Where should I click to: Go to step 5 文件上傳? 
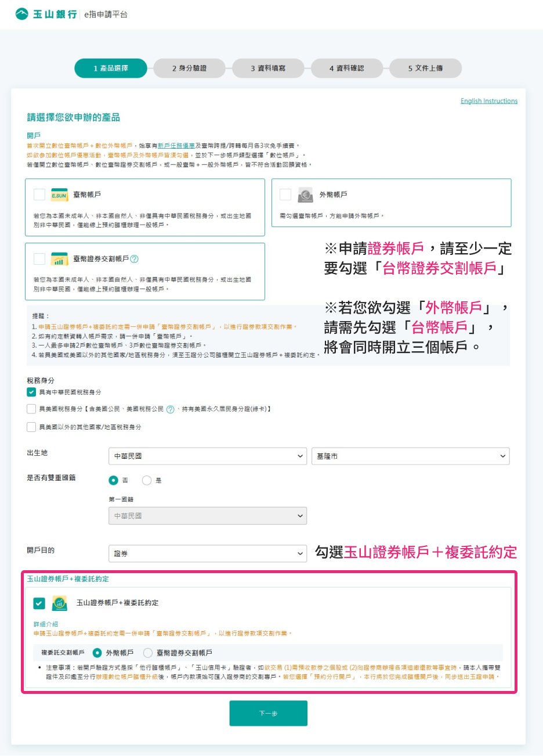click(425, 69)
